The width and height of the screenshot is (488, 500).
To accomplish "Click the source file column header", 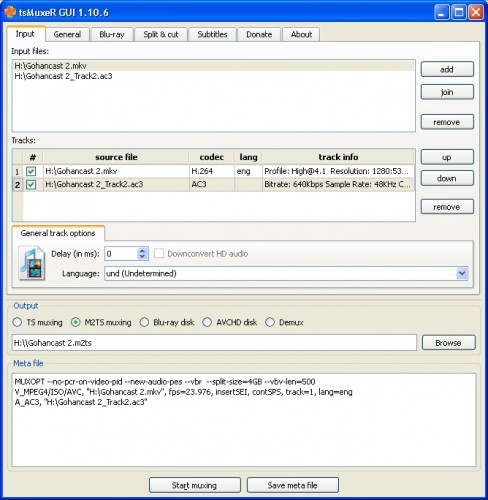I will (116, 157).
